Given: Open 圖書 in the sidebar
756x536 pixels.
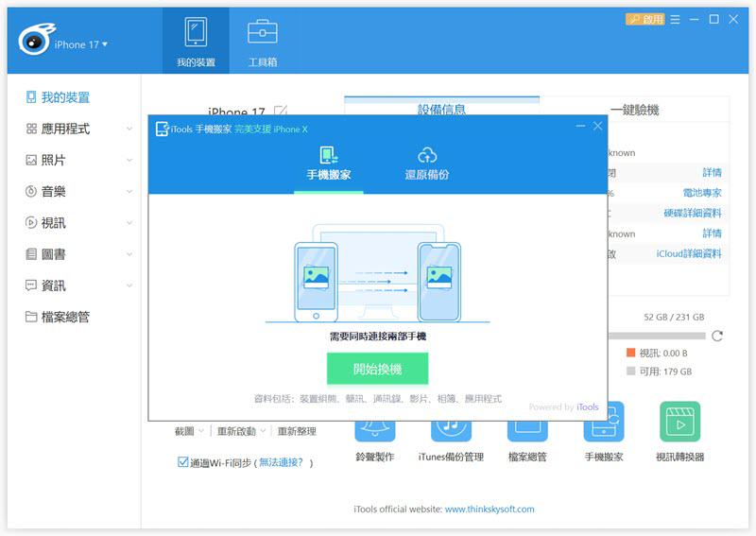Looking at the screenshot, I should point(53,254).
